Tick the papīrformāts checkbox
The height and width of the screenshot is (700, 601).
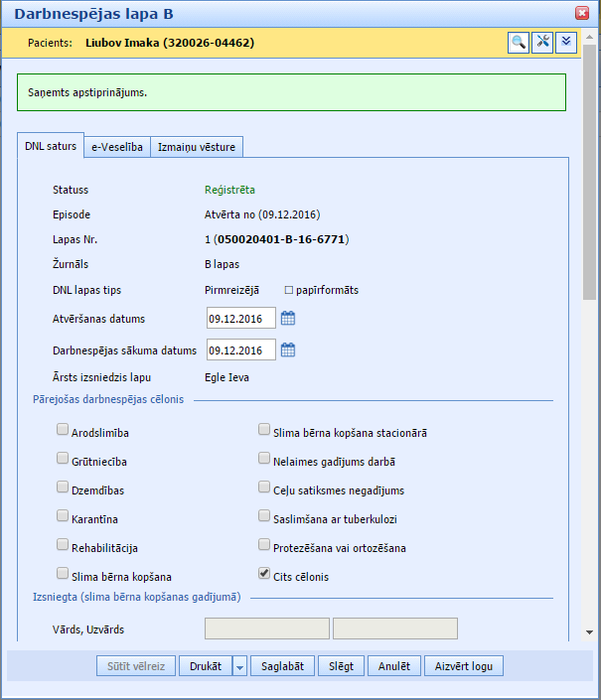(x=289, y=290)
